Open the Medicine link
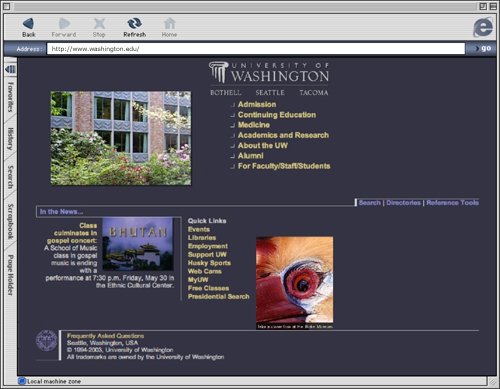Screen dimensions: 500x389 [254, 125]
